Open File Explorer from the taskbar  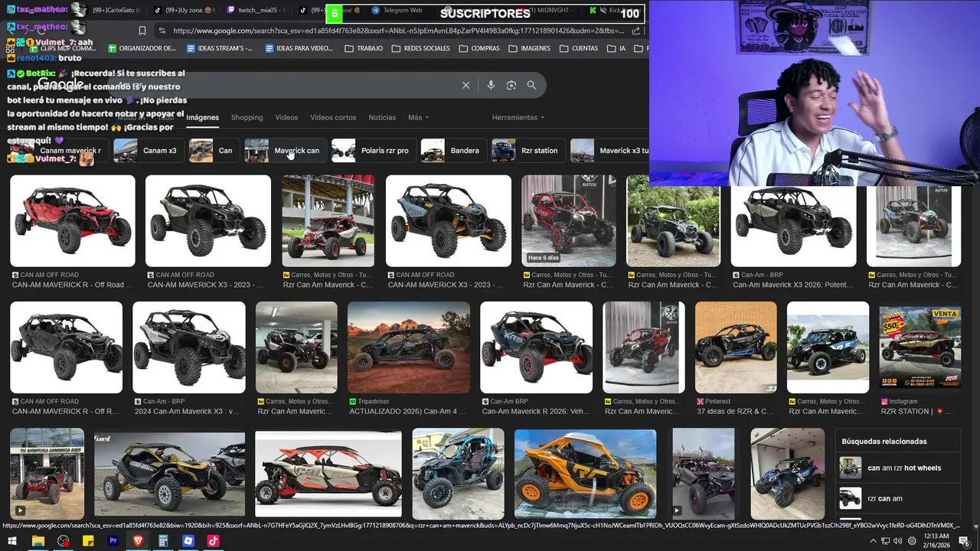point(38,541)
